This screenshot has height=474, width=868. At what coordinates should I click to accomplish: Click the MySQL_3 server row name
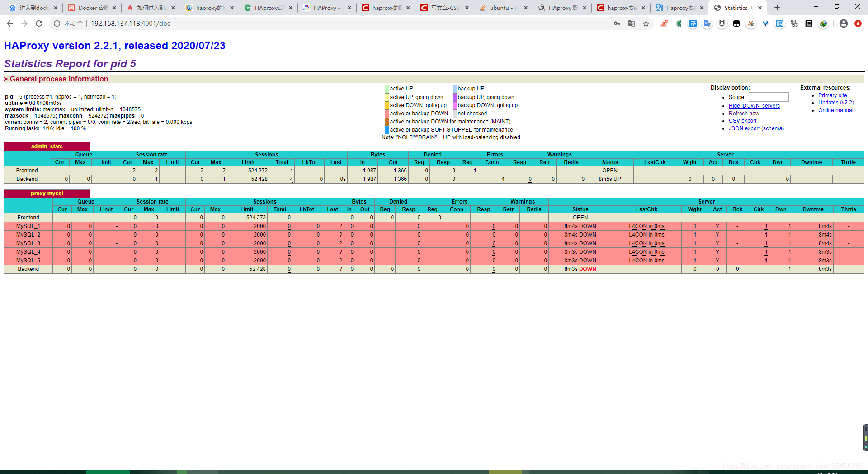(28, 243)
